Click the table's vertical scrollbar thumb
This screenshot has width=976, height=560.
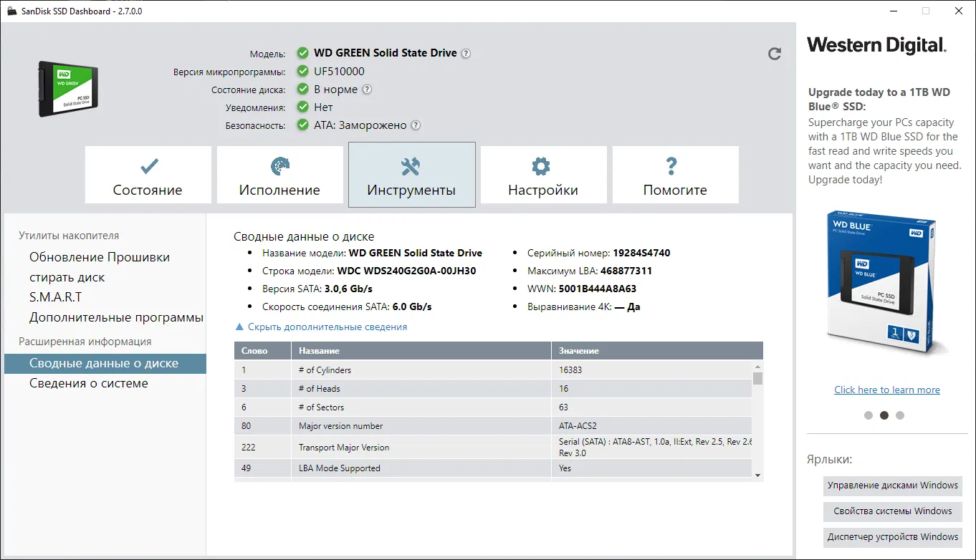tap(758, 378)
